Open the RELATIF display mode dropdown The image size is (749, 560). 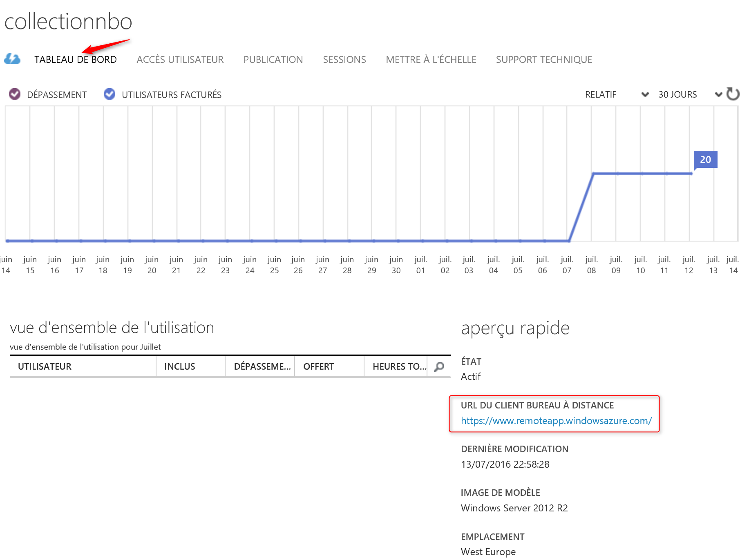[616, 94]
